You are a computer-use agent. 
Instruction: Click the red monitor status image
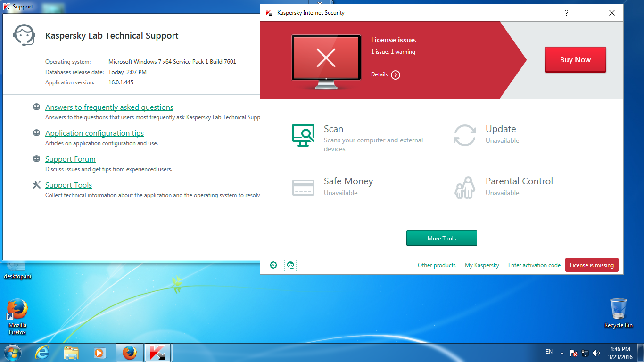tap(326, 62)
